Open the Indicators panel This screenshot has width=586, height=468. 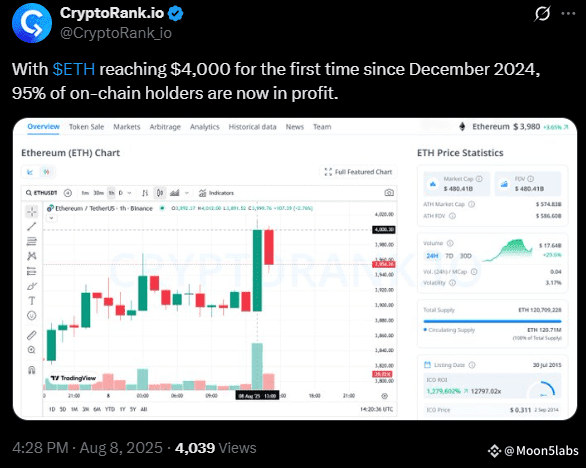click(x=216, y=193)
